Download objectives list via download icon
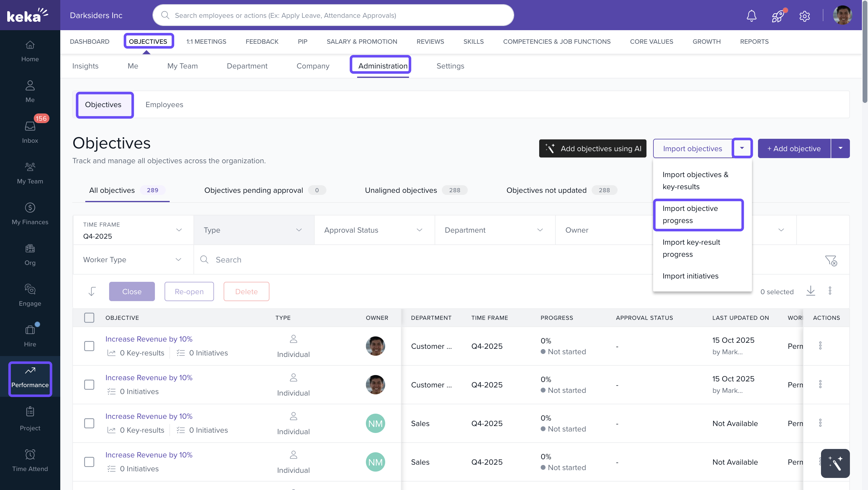The image size is (868, 490). [810, 291]
